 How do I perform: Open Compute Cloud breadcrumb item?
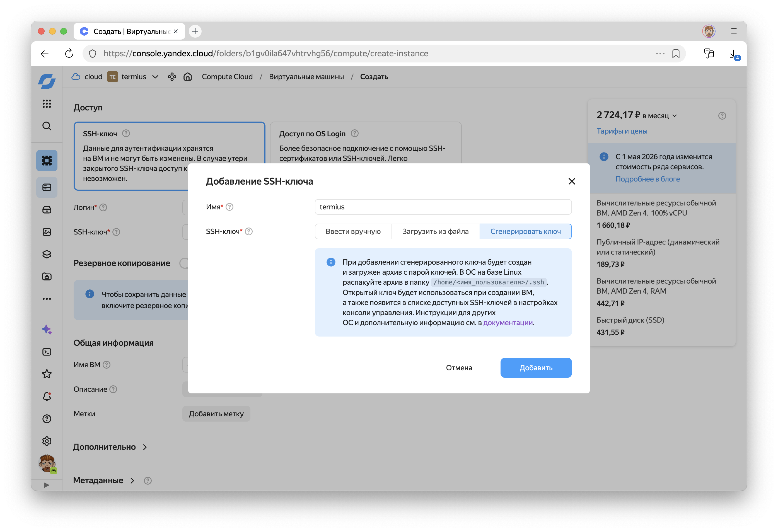point(227,77)
